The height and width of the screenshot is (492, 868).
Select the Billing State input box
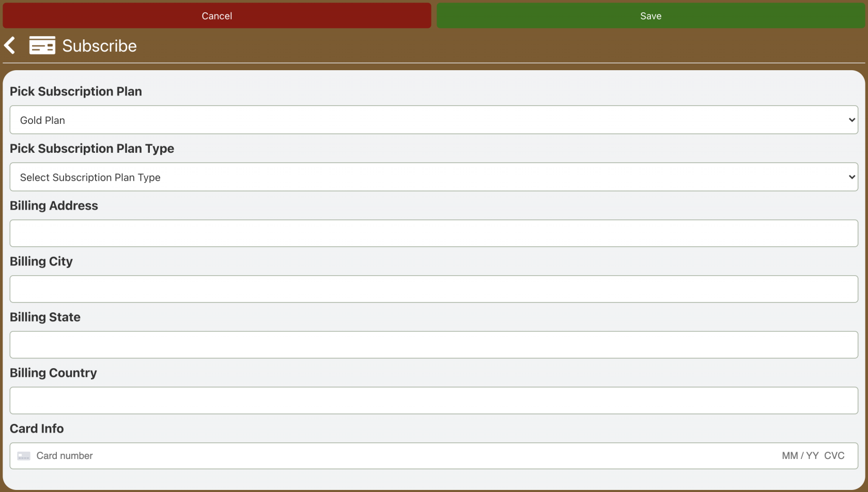click(x=433, y=345)
